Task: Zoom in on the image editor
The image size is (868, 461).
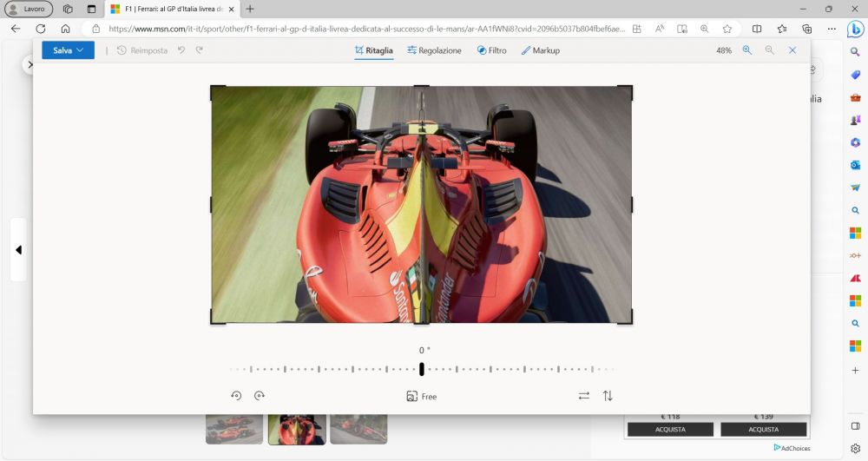Action: [x=747, y=50]
